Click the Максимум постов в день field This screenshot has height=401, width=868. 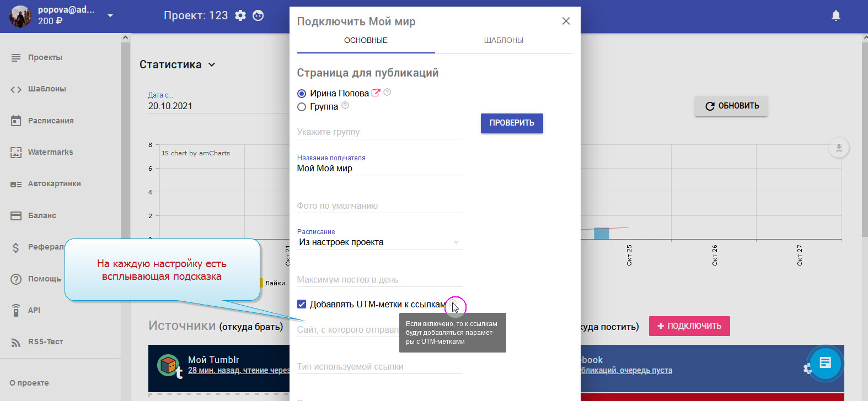click(379, 280)
